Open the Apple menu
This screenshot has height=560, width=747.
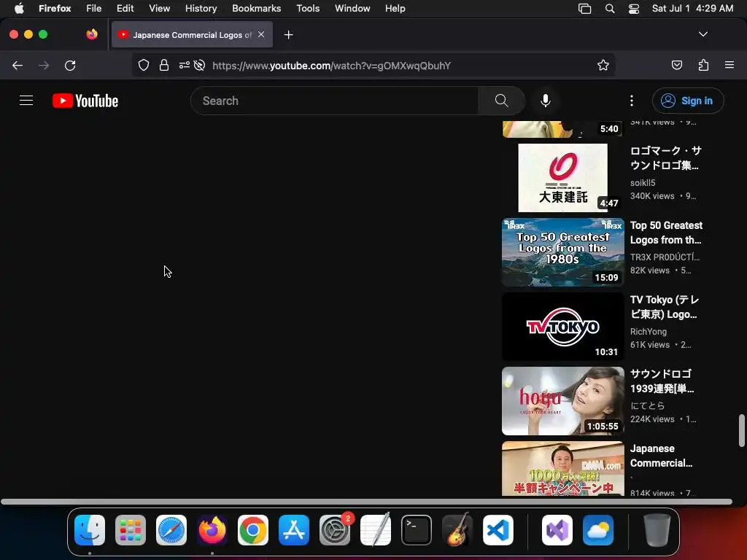point(19,8)
